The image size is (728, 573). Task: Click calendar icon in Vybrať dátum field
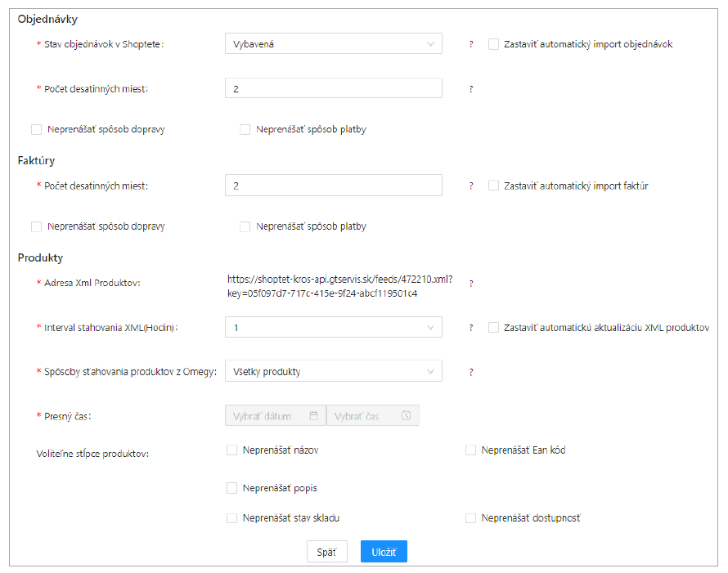coord(313,416)
